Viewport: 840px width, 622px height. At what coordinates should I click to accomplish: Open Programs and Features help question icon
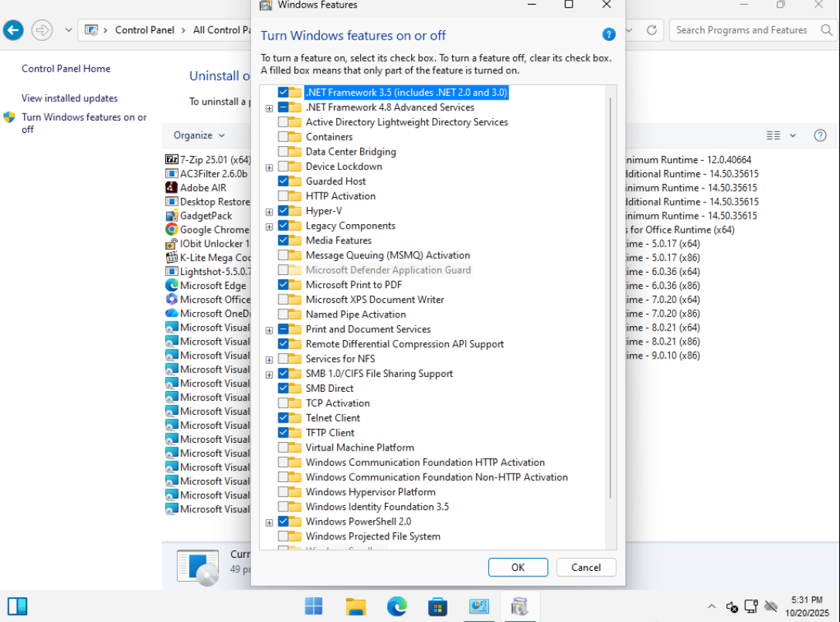coord(820,135)
